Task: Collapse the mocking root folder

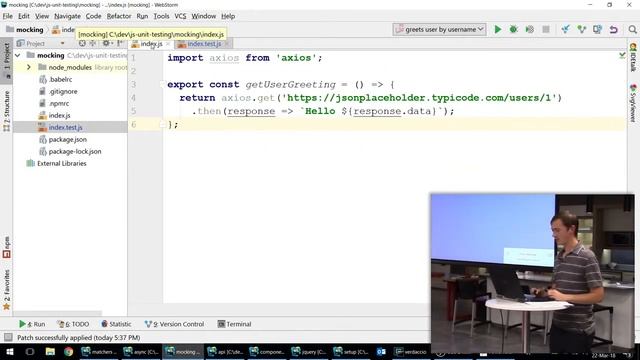Action: pos(18,55)
